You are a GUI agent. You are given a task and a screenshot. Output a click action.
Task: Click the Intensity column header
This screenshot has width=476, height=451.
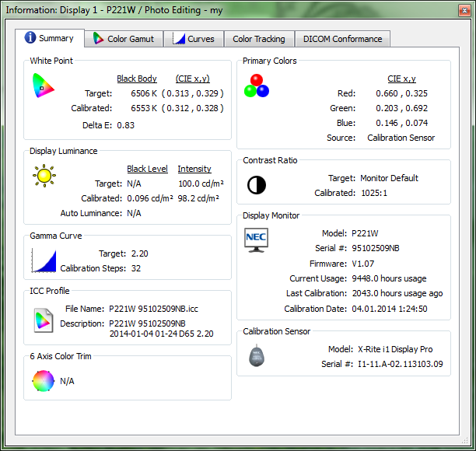pyautogui.click(x=194, y=169)
